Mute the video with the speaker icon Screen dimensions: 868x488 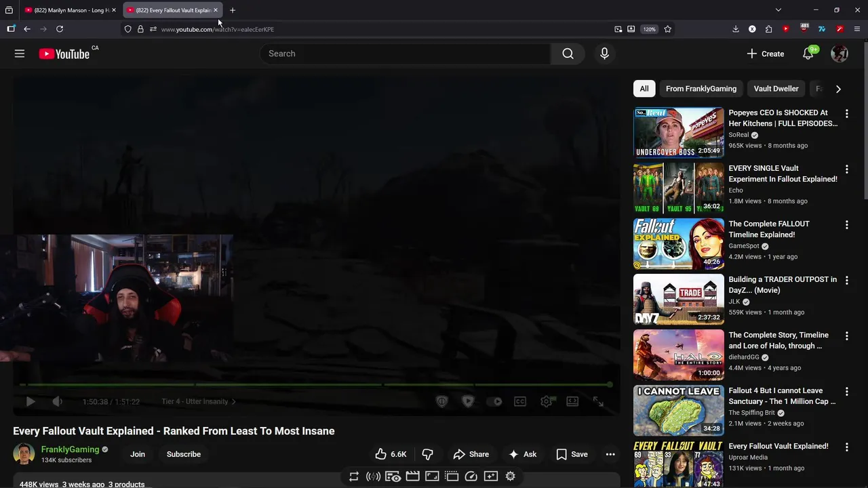pos(57,401)
